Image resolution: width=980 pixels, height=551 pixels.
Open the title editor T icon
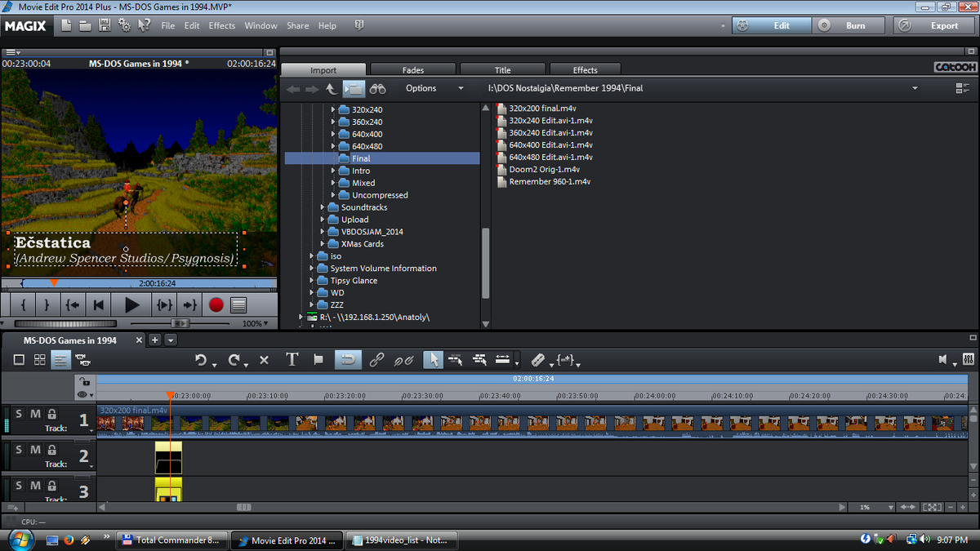[x=292, y=360]
